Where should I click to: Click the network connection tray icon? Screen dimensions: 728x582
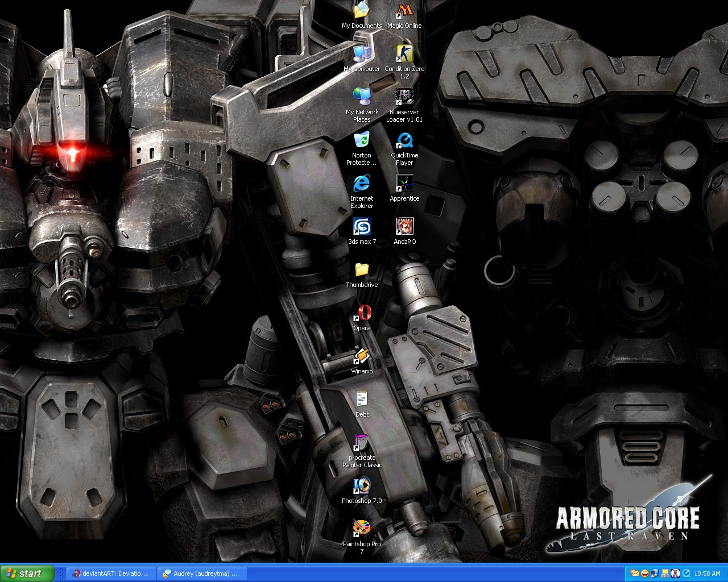pyautogui.click(x=655, y=573)
